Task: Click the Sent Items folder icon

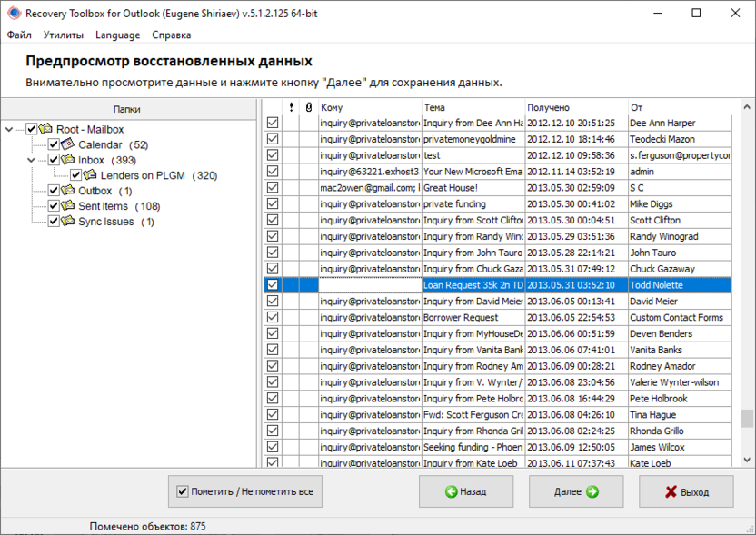Action: [x=67, y=206]
